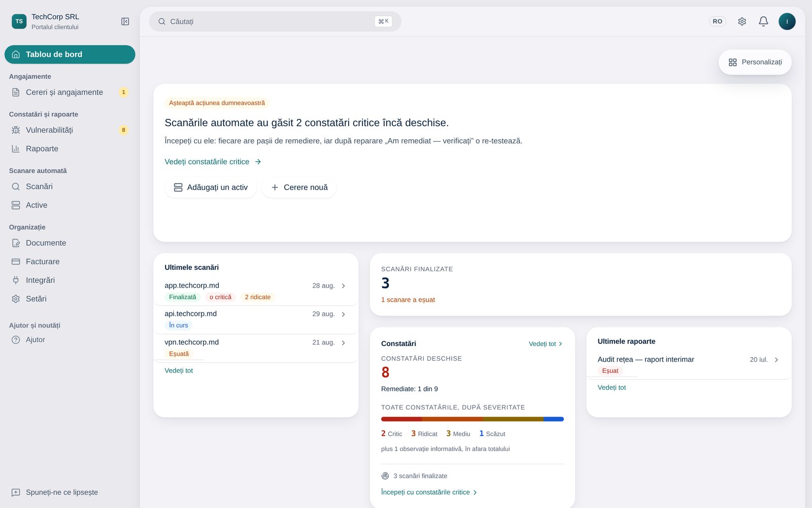
Task: Expand the api.techcorp.md scan row chevron
Action: (344, 314)
